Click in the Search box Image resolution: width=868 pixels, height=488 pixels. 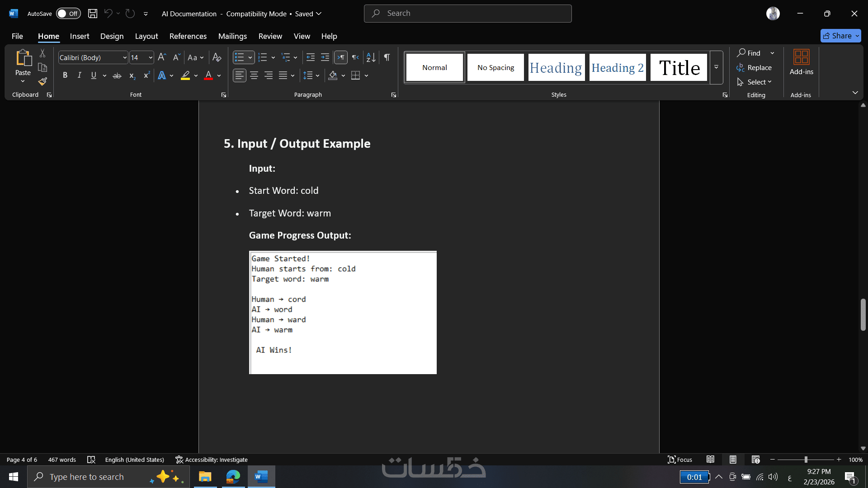click(468, 14)
